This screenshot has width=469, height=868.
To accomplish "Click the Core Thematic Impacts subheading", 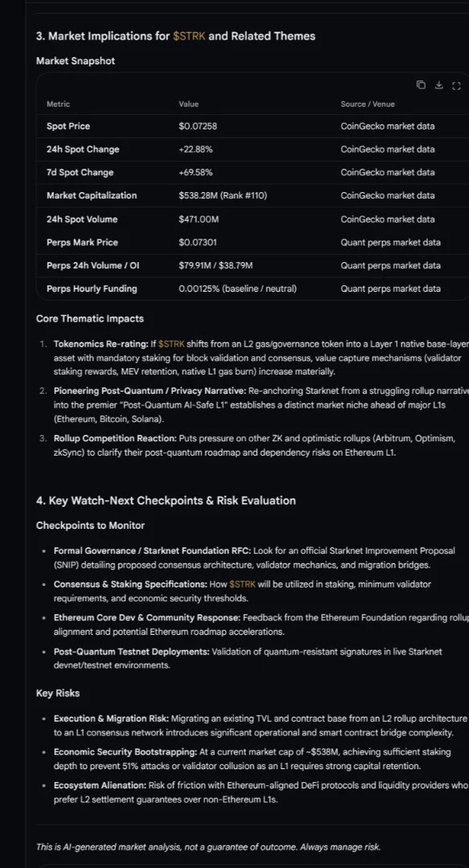I will (x=90, y=318).
